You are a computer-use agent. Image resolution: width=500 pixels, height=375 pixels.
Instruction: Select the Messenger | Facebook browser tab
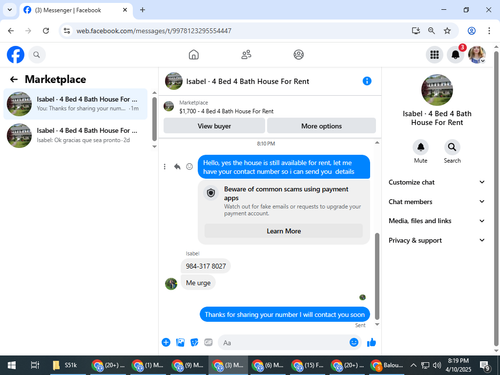click(x=76, y=10)
